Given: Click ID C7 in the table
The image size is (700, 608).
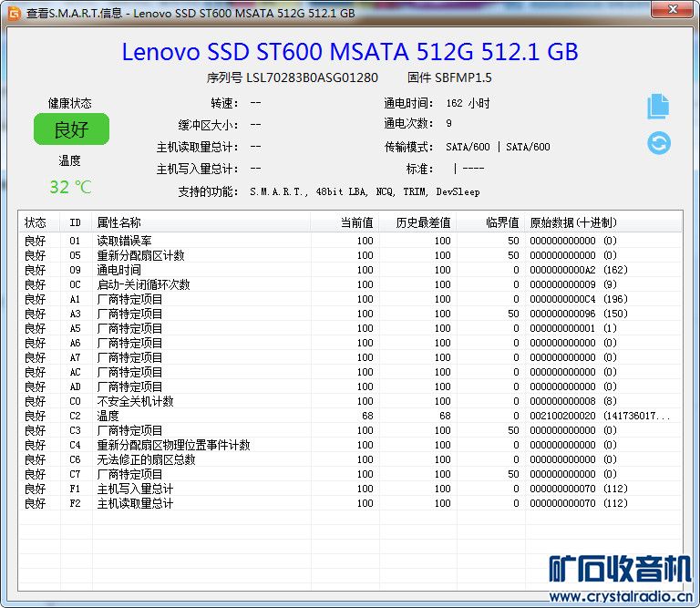Looking at the screenshot, I should coord(75,474).
